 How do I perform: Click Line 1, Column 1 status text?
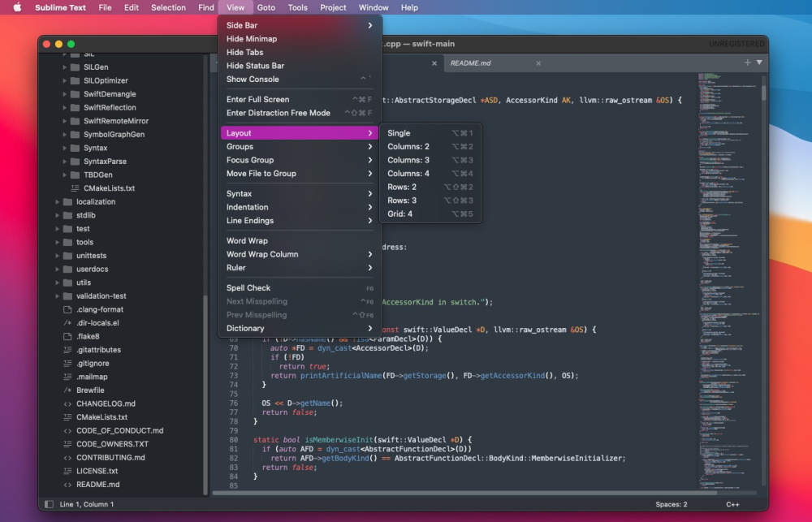pyautogui.click(x=87, y=504)
